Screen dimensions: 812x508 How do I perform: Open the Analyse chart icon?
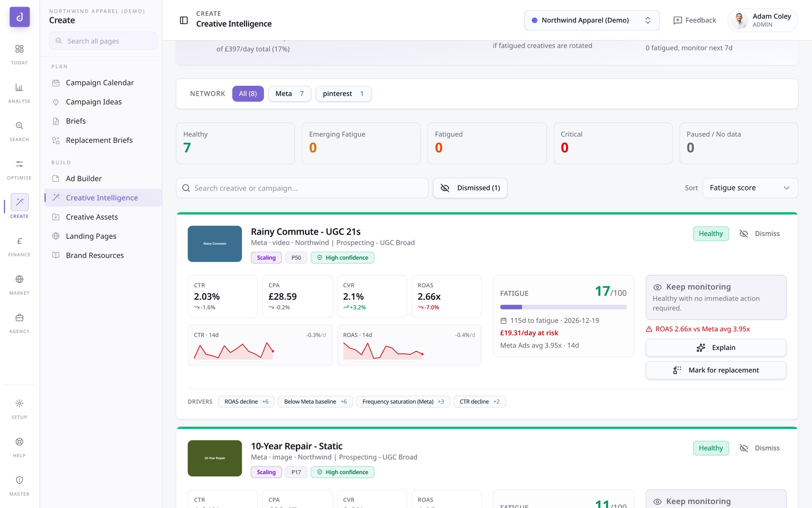coord(19,88)
